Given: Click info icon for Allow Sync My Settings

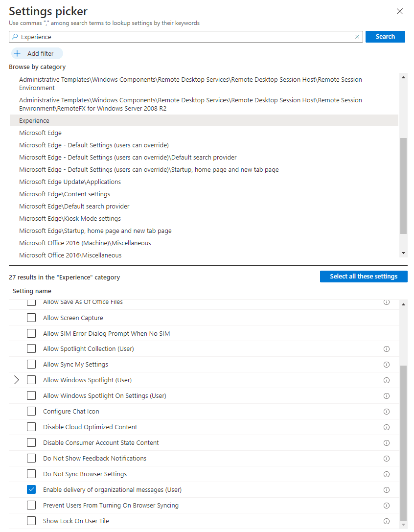Looking at the screenshot, I should pyautogui.click(x=386, y=365).
